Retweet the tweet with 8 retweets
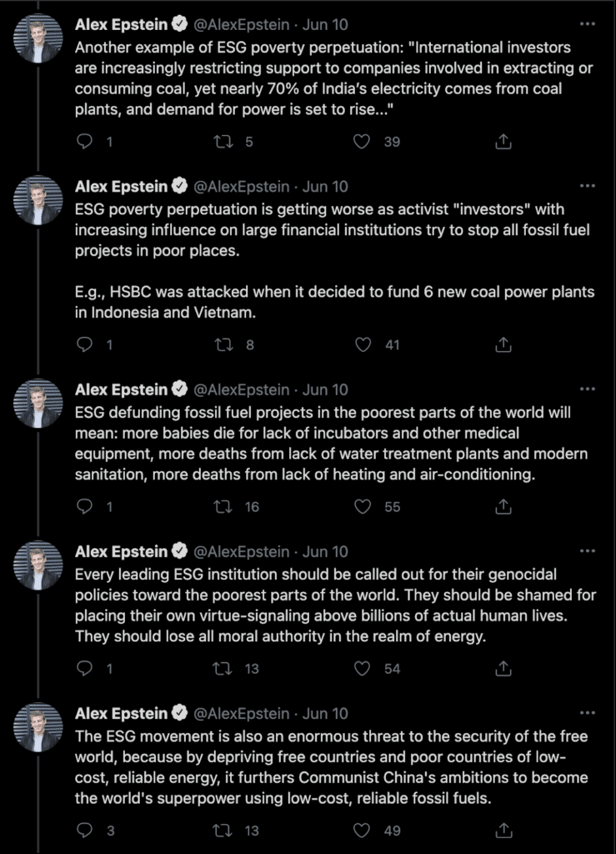The width and height of the screenshot is (616, 854). pos(223,344)
